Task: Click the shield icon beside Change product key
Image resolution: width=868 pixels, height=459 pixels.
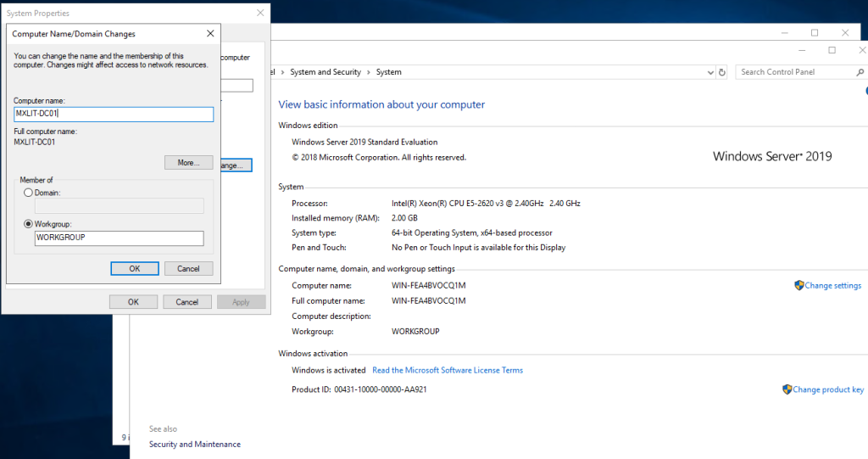Action: coord(787,389)
